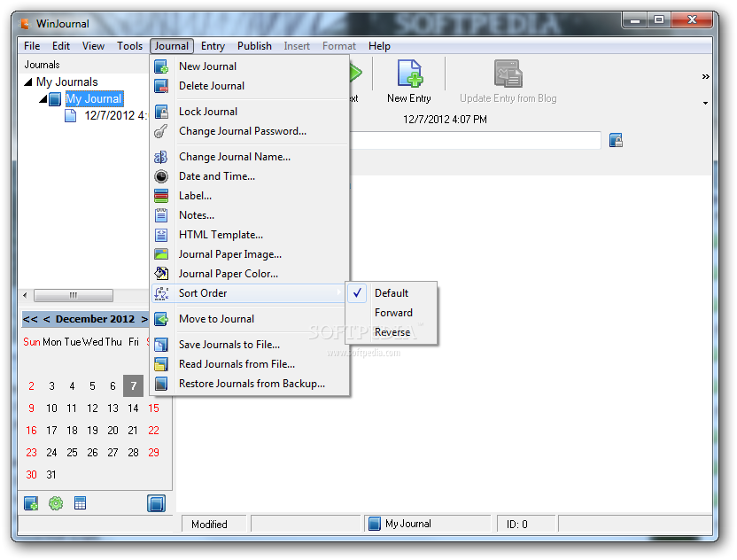This screenshot has height=560, width=737.
Task: Click My Journal in the status bar
Action: [x=408, y=524]
